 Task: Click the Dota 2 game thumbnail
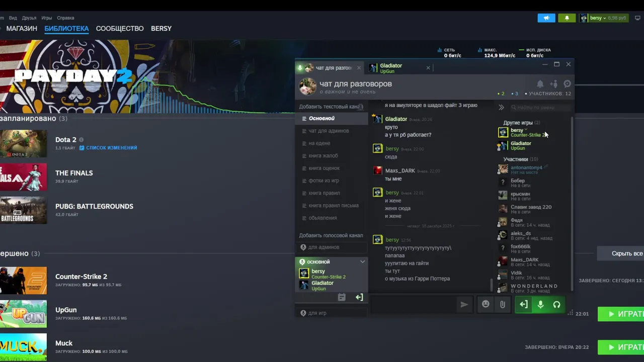tap(23, 143)
